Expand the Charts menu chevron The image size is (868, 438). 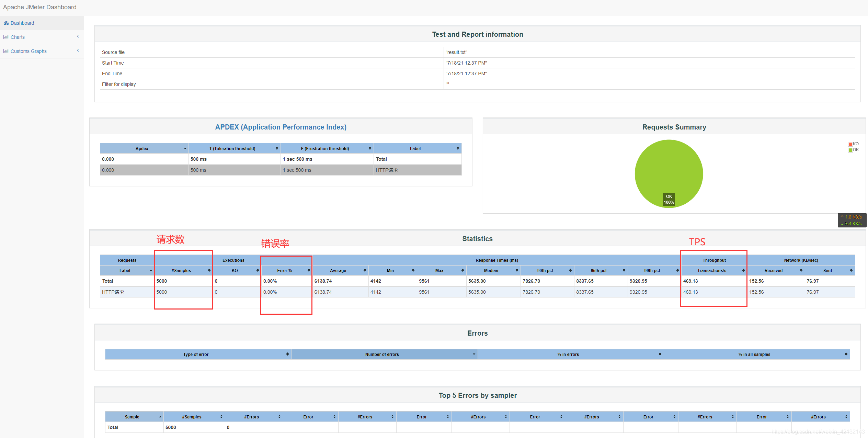[78, 36]
